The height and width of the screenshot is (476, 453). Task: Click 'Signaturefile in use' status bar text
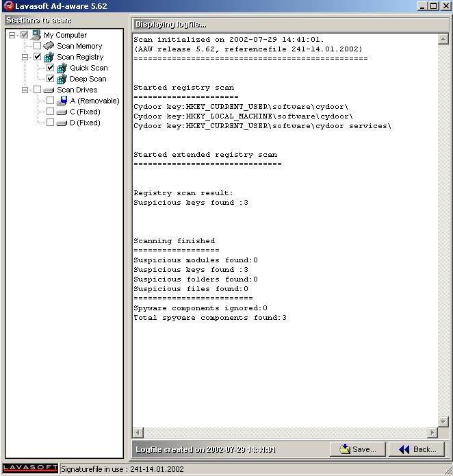pyautogui.click(x=122, y=469)
